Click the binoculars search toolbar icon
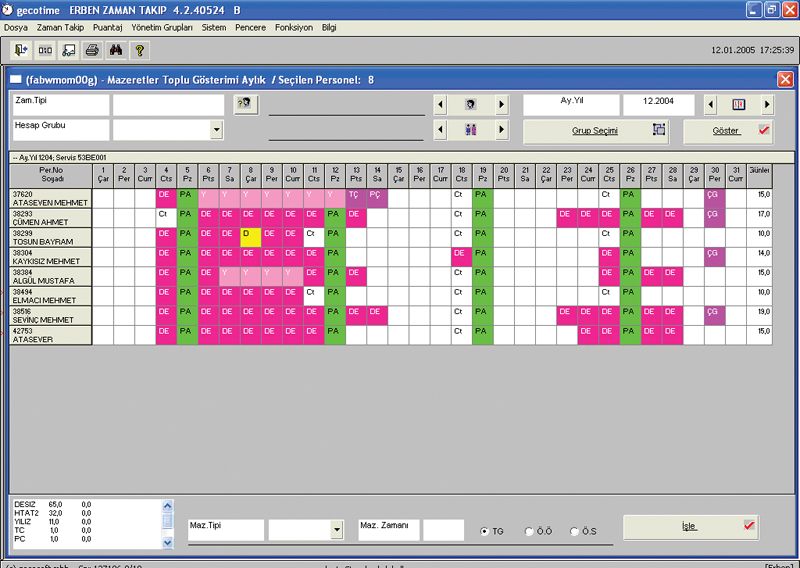The height and width of the screenshot is (568, 800). point(116,50)
